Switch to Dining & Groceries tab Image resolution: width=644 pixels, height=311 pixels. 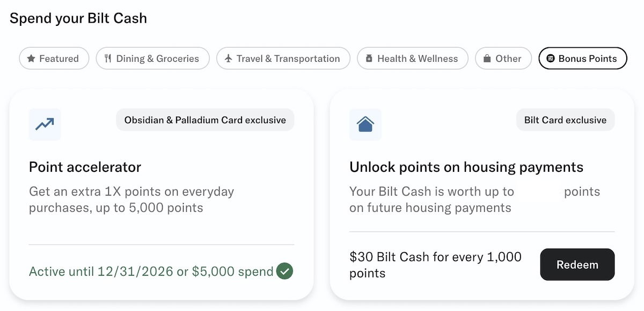(152, 59)
